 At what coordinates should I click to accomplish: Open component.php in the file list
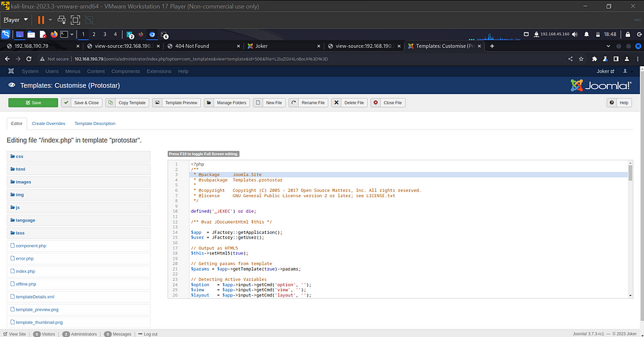31,246
